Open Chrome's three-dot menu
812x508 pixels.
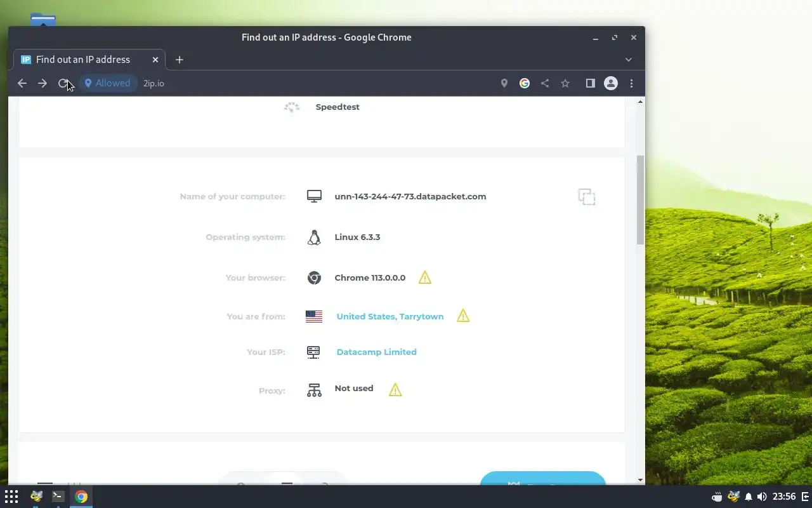631,83
